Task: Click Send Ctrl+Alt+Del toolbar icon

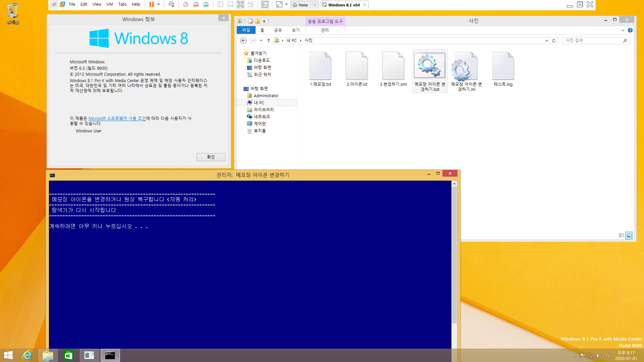Action: point(171,4)
